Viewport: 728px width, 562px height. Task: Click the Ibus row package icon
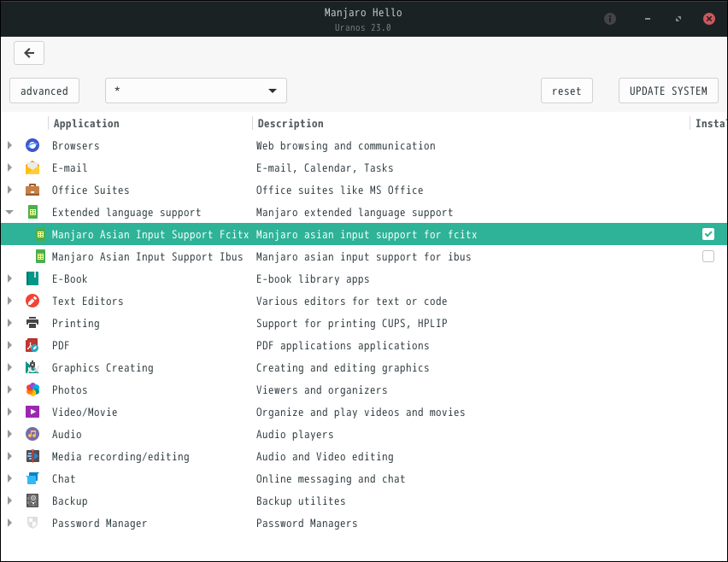click(40, 256)
